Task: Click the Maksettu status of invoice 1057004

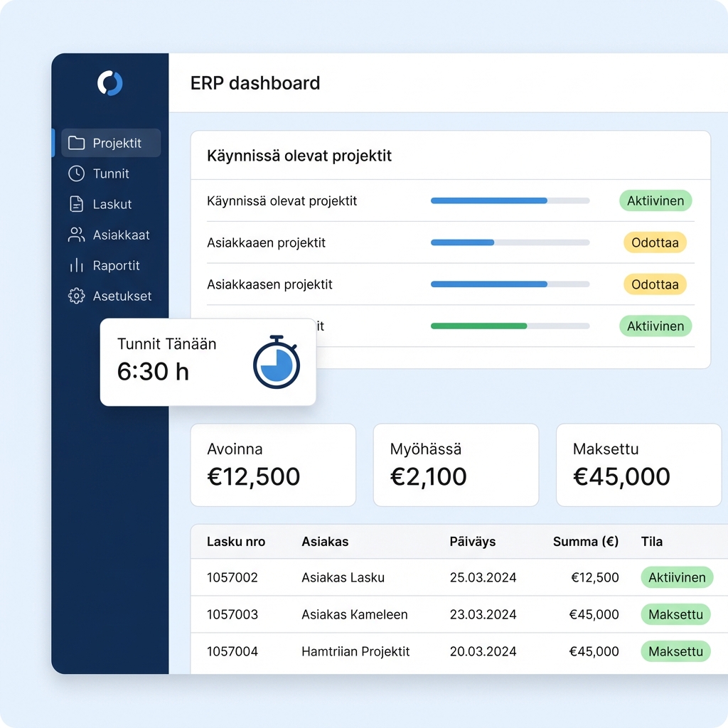Action: (675, 651)
